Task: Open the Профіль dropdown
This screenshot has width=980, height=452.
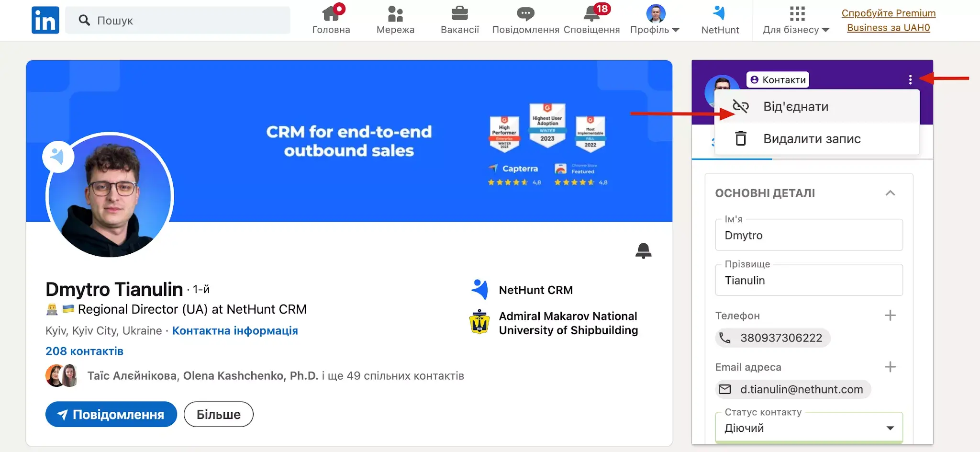Action: 655,20
